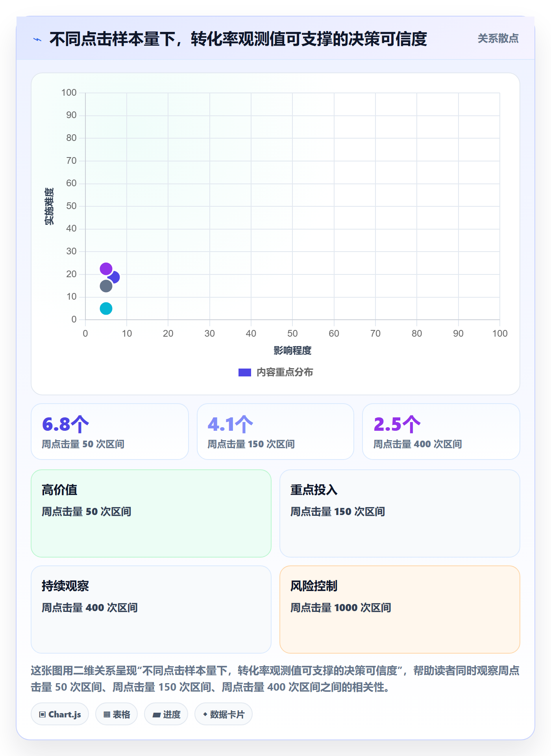
Task: Open the 风险控制 quadrant card heading
Action: point(314,586)
